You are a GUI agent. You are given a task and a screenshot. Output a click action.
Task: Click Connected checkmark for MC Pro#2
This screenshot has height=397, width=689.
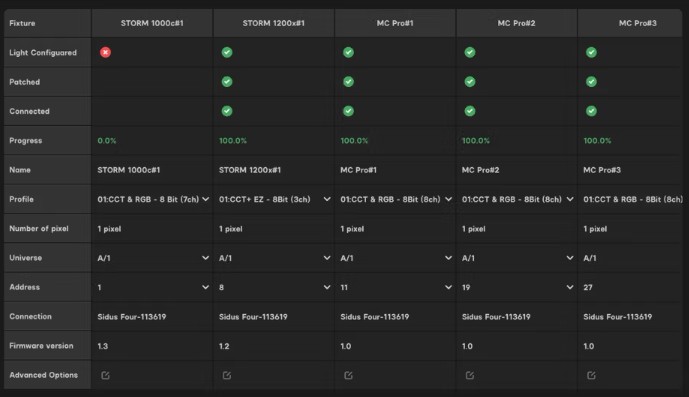[470, 111]
